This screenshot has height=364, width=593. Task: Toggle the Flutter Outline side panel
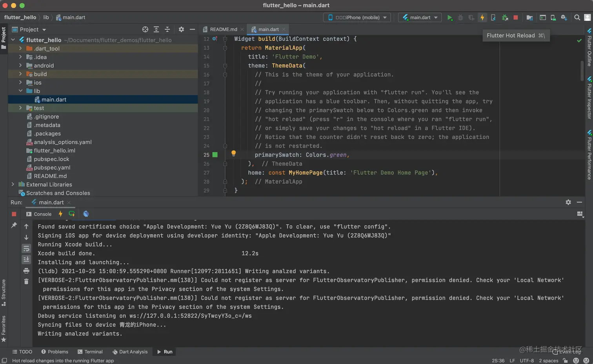coord(589,47)
